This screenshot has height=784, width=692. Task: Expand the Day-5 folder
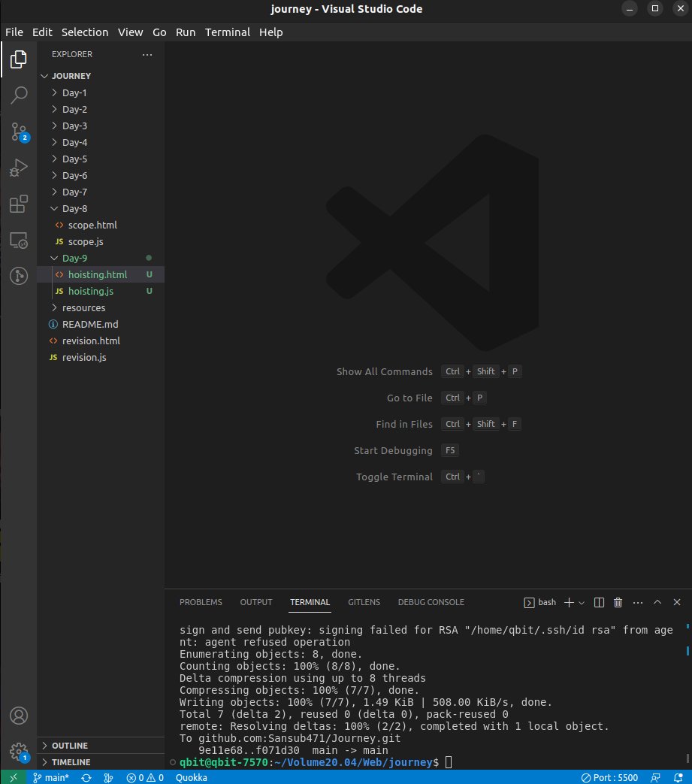(x=101, y=159)
